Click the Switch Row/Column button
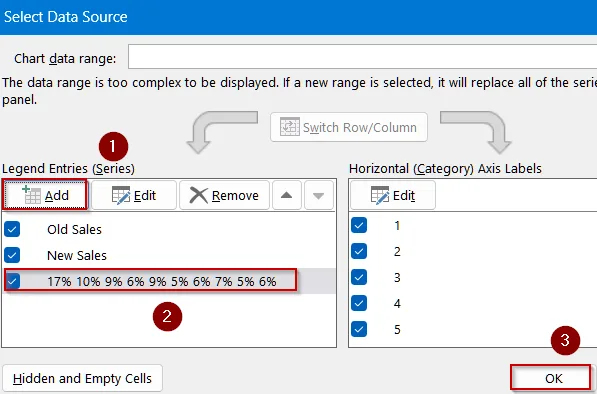Screen dimensions: 597x394 point(349,127)
